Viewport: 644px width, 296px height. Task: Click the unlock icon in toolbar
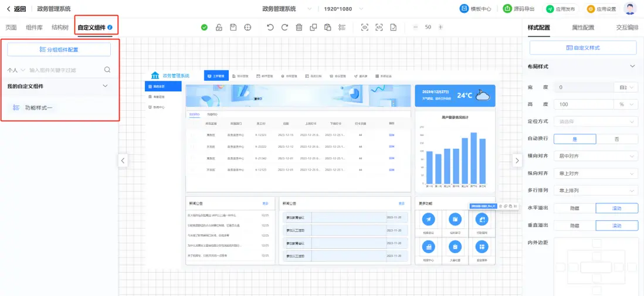219,28
